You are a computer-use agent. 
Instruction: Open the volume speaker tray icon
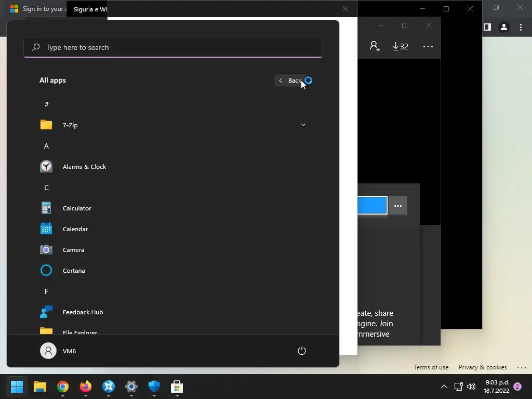pos(471,387)
